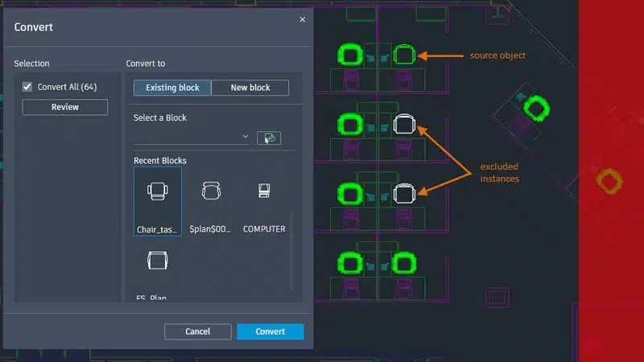Check the Convert All (64) checkbox
Screen dimensions: 644x362
27,87
